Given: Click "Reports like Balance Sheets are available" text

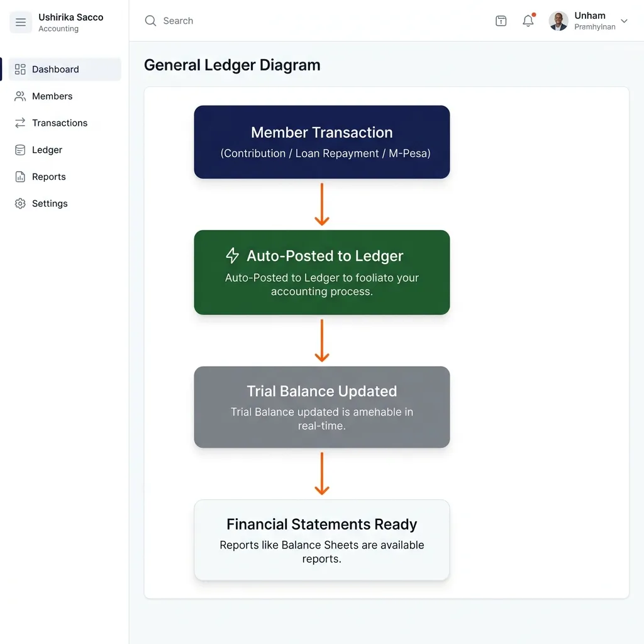Looking at the screenshot, I should tap(321, 545).
